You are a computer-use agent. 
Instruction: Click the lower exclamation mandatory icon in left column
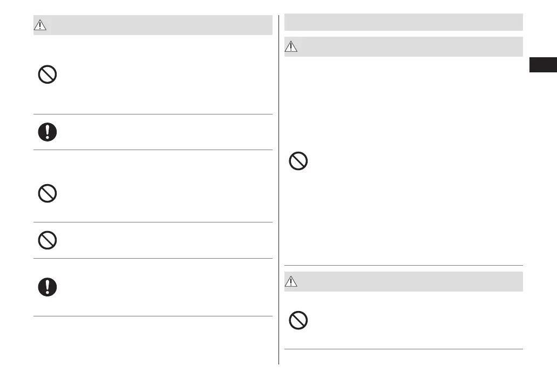(47, 287)
